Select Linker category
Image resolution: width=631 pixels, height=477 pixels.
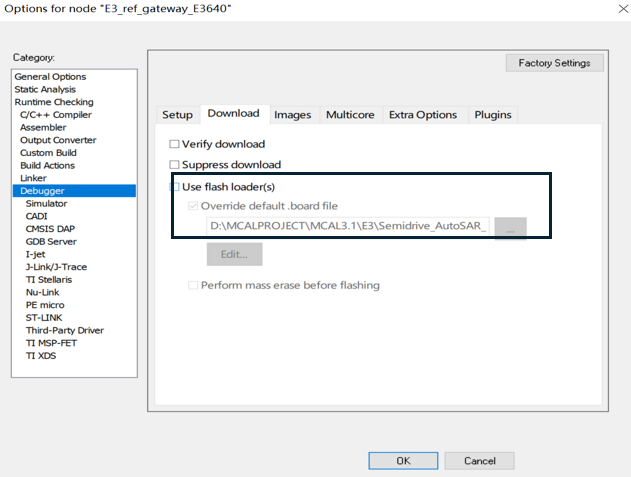coord(33,178)
